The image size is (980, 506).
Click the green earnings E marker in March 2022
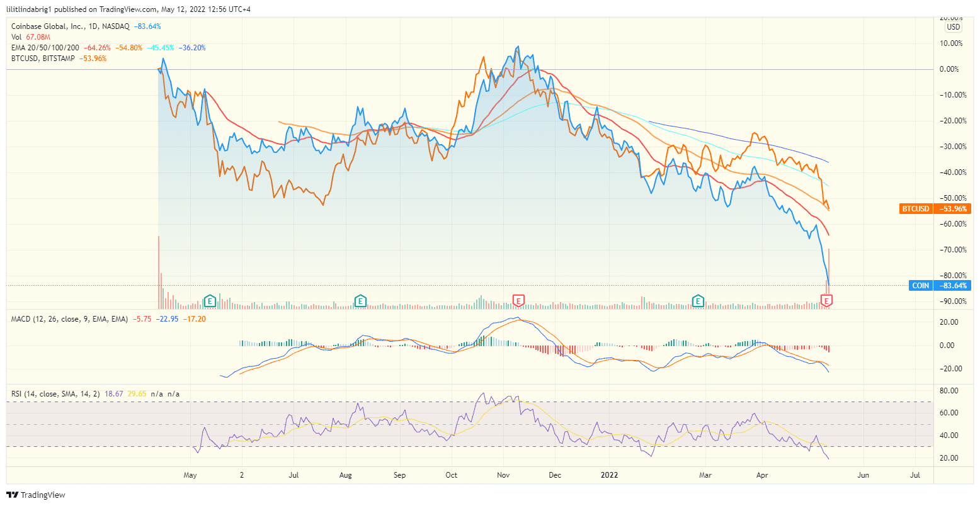698,301
